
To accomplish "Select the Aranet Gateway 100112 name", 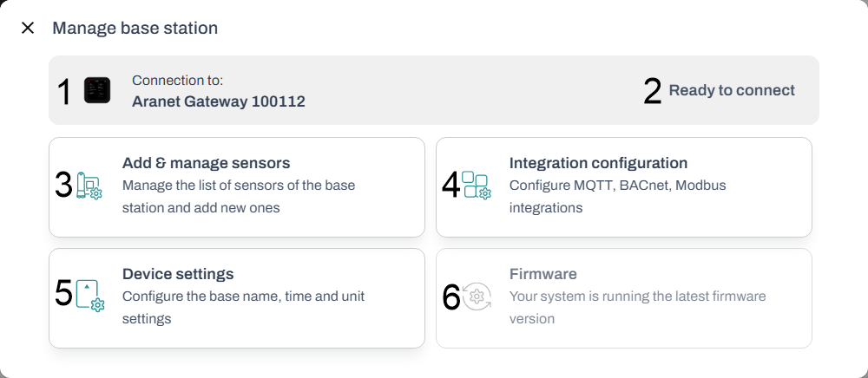I will click(218, 101).
